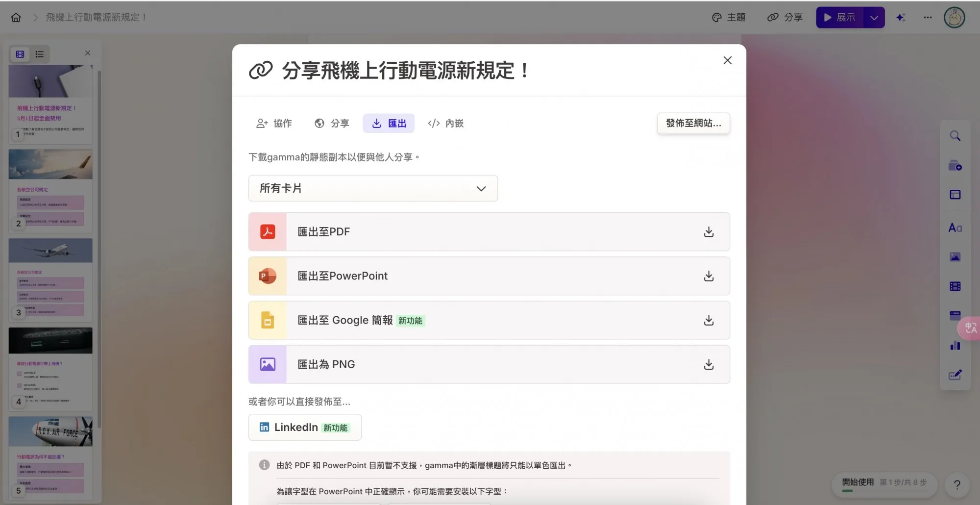Download via 匯出至PowerPoint arrow icon

(709, 276)
